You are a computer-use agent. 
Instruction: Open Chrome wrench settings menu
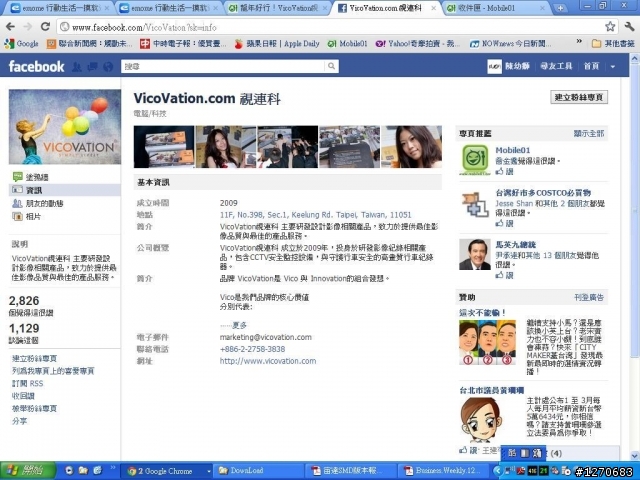pyautogui.click(x=629, y=27)
